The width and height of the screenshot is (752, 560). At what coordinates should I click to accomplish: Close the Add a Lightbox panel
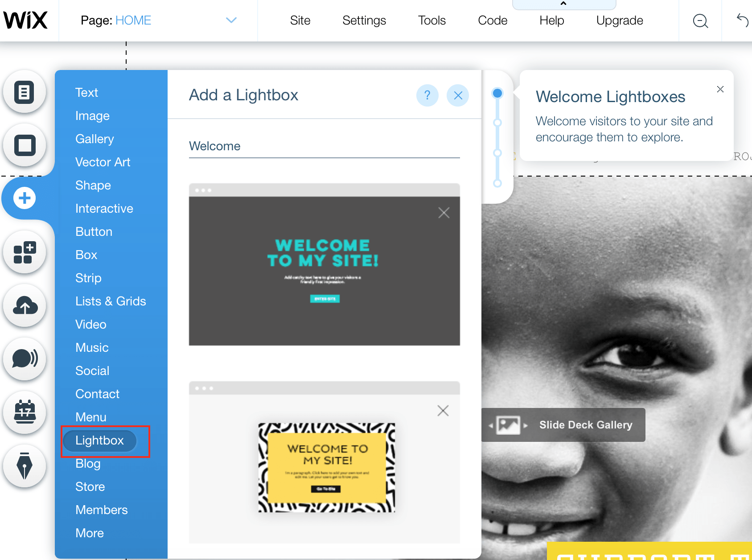coord(458,95)
